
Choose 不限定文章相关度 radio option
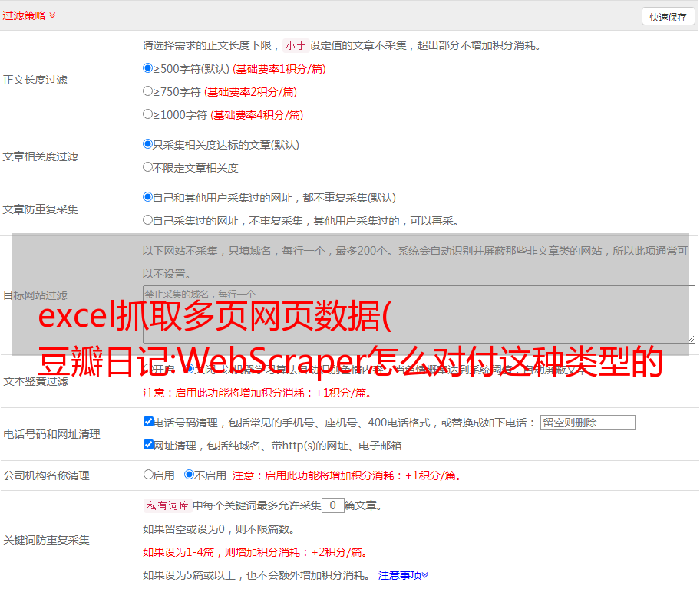(147, 167)
